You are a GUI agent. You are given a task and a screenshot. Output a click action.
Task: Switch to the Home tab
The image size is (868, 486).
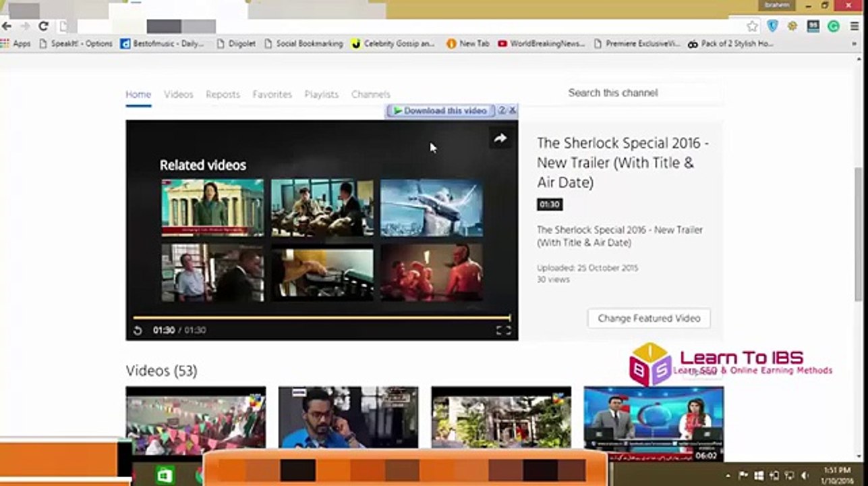(x=138, y=94)
